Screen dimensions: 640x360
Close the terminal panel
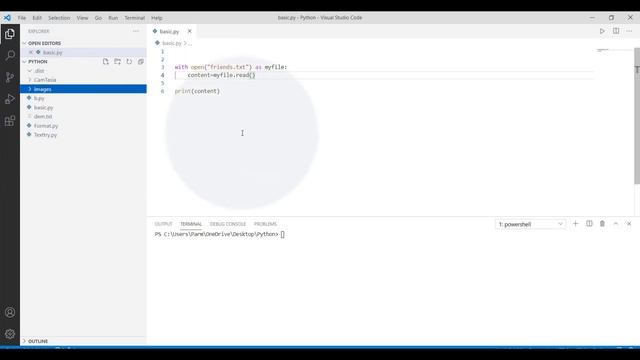coord(629,224)
